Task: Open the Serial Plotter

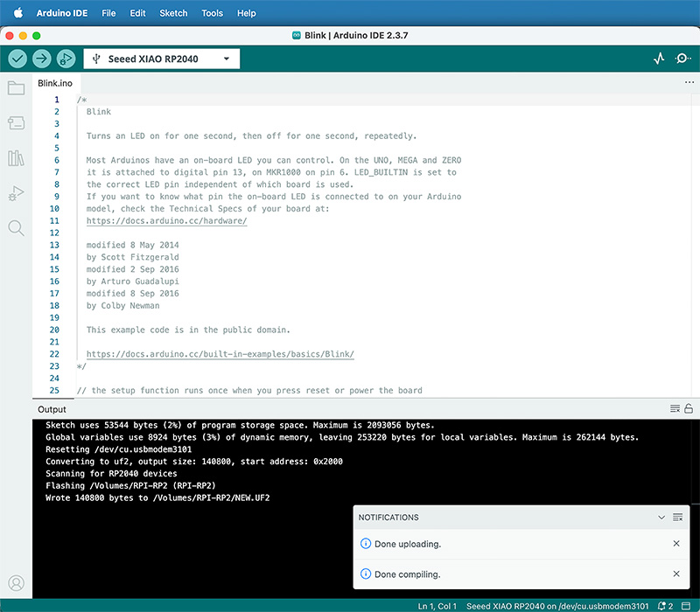Action: 659,59
